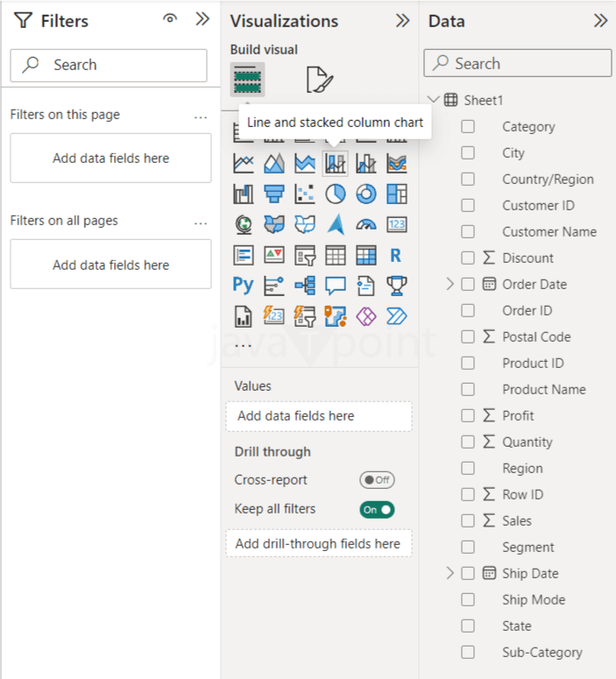
Task: Tick the Discount field checkbox
Action: 468,258
